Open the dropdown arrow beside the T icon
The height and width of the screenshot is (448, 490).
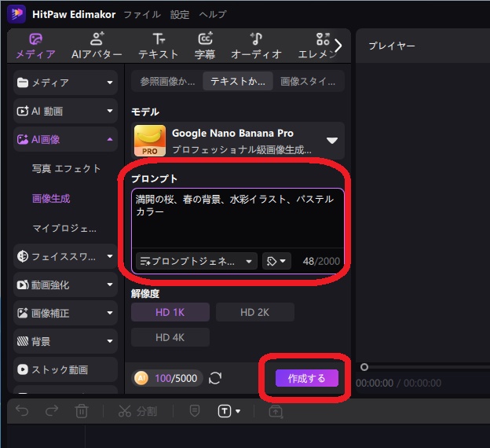pyautogui.click(x=238, y=411)
